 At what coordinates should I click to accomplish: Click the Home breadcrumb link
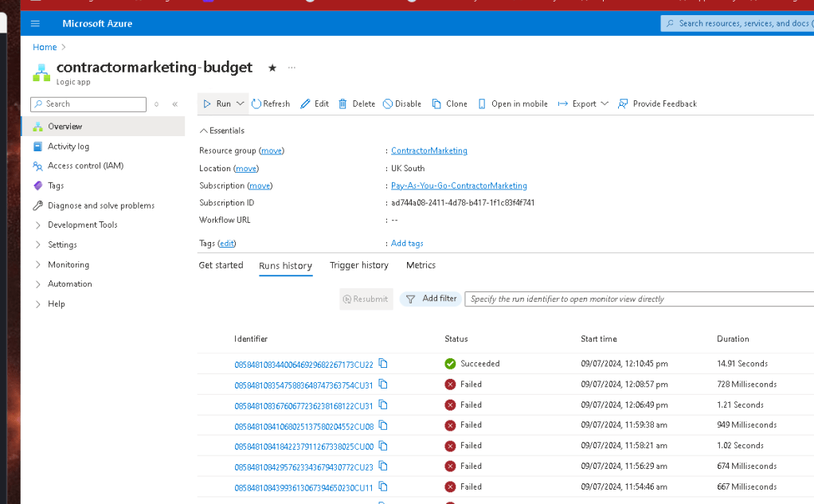coord(45,47)
